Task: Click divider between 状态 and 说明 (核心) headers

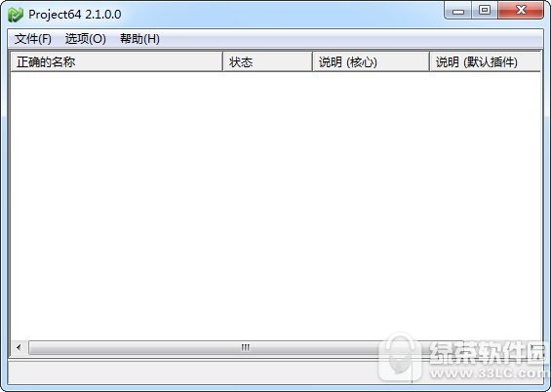Action: (312, 61)
